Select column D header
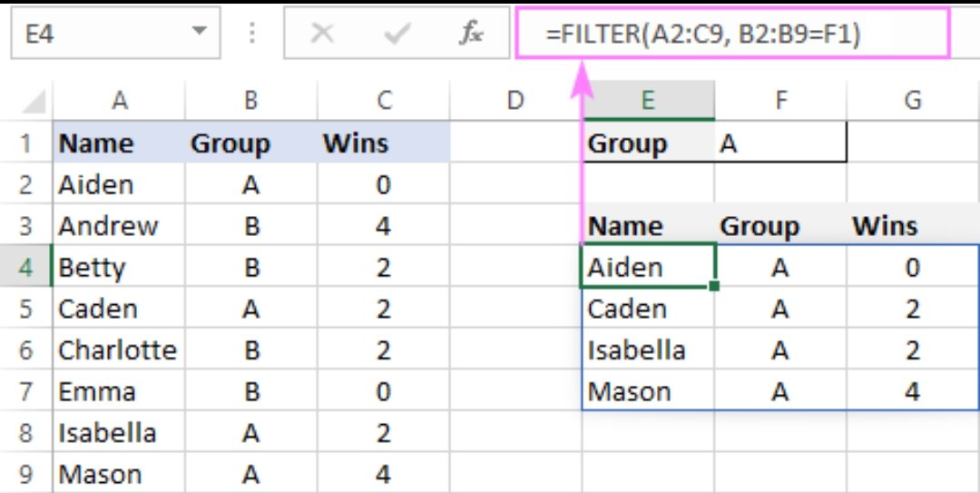Viewport: 980px width, 493px height. tap(515, 100)
